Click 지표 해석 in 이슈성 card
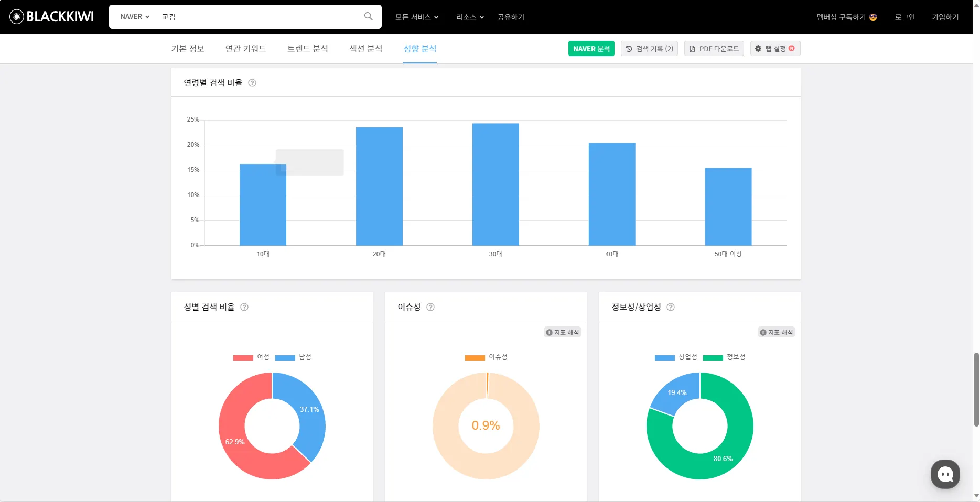This screenshot has width=980, height=502. click(562, 332)
